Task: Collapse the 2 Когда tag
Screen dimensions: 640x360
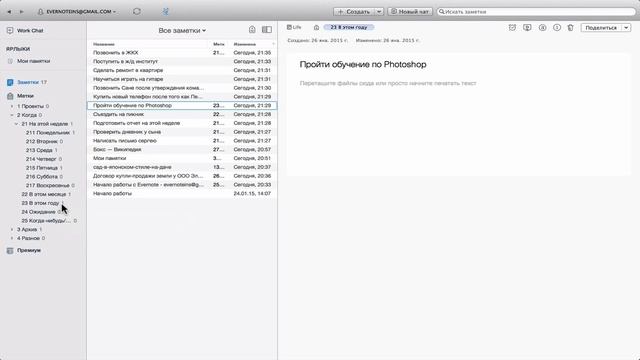Action: pos(12,115)
